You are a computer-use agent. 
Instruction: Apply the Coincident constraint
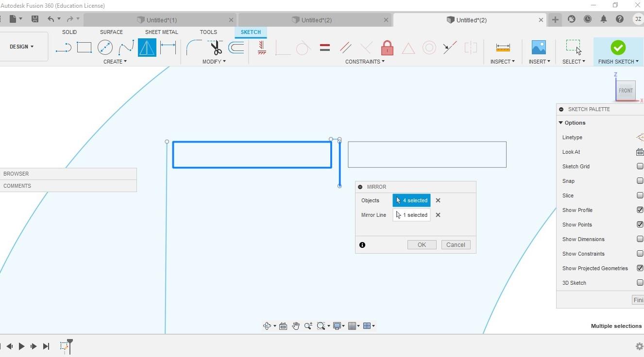[283, 48]
